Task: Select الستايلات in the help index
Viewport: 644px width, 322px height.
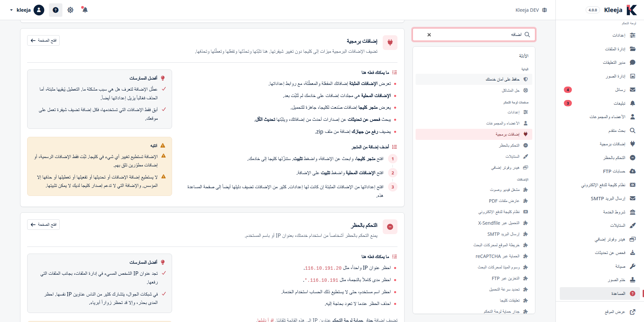Action: click(474, 156)
